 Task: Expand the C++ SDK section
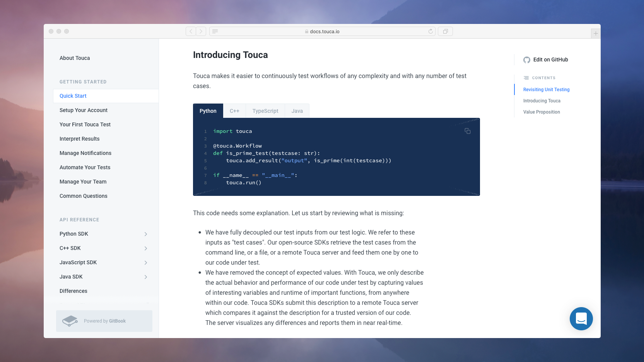point(146,248)
